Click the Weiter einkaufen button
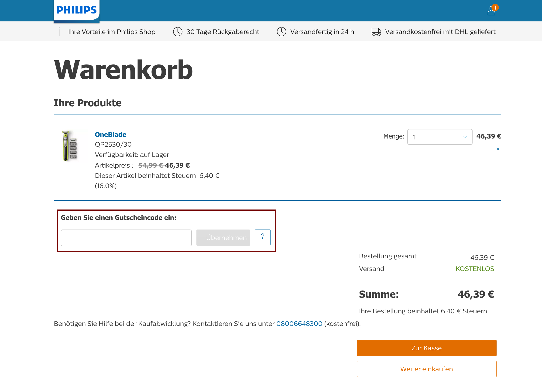Image resolution: width=542 pixels, height=392 pixels. click(427, 369)
